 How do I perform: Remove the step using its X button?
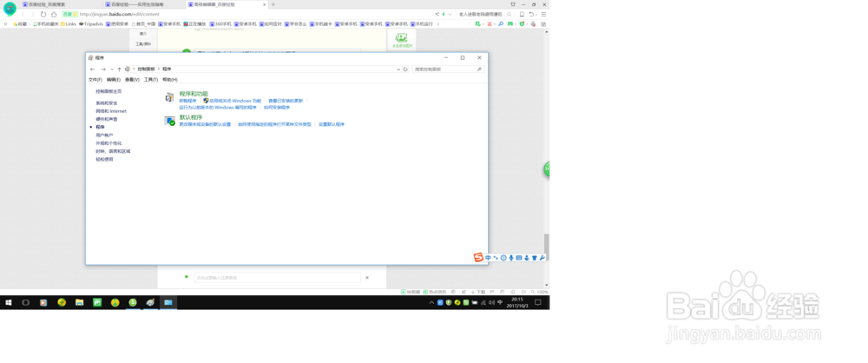367,278
